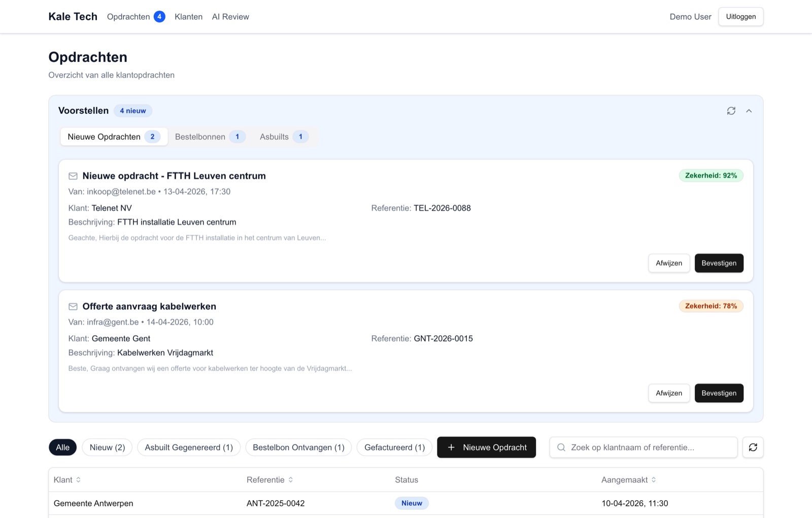The width and height of the screenshot is (812, 518).
Task: Click the client name Telenet NV
Action: [x=112, y=208]
